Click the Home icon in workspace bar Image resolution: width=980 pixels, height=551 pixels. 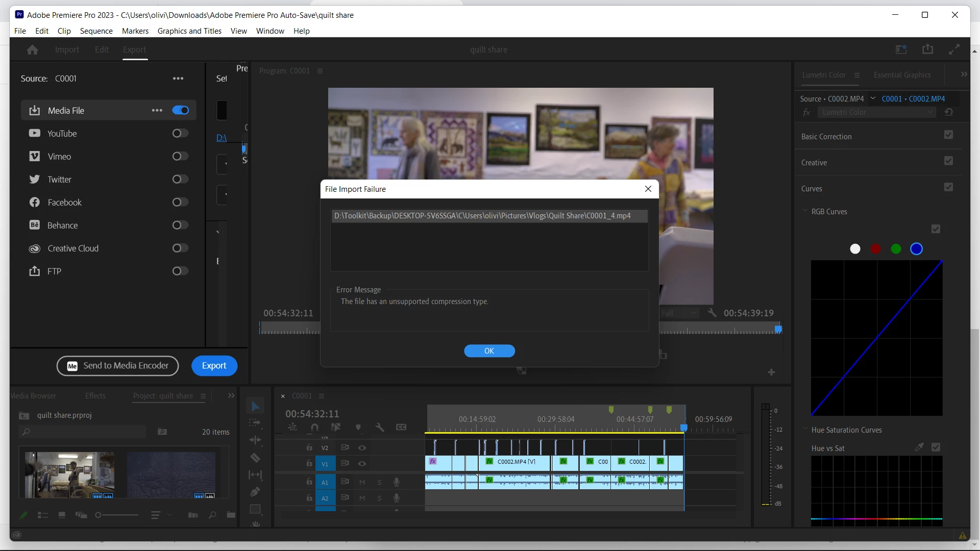pyautogui.click(x=32, y=49)
